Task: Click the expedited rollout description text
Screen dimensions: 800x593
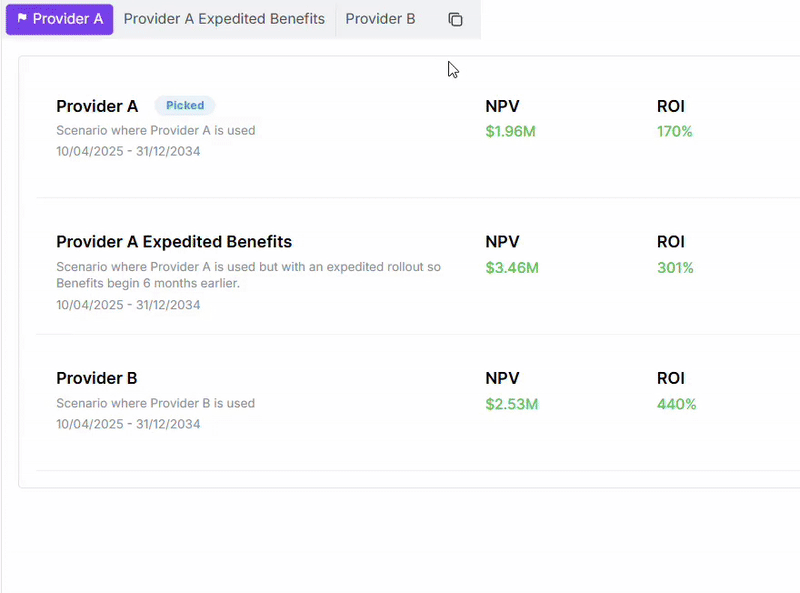Action: click(248, 275)
